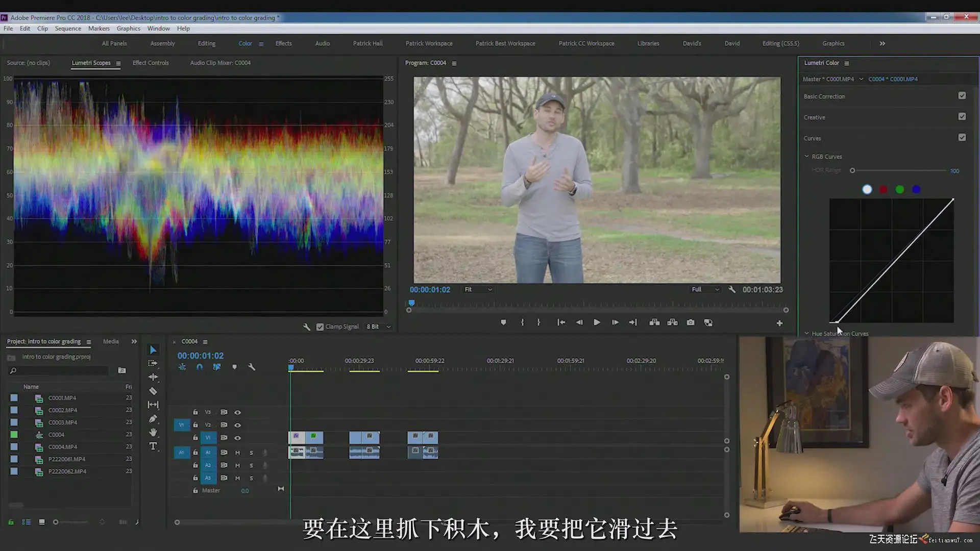
Task: Select C0004 * C0001.MP4 clip link
Action: [x=893, y=79]
